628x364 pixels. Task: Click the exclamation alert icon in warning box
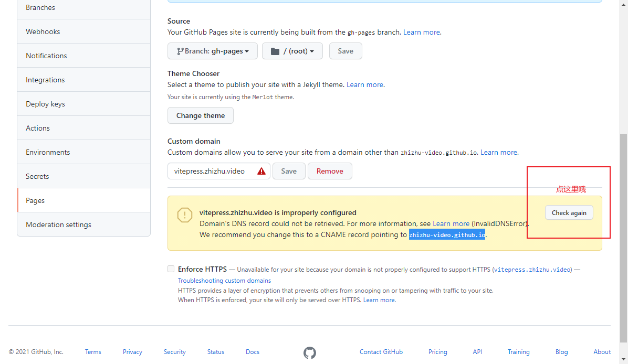pyautogui.click(x=185, y=215)
